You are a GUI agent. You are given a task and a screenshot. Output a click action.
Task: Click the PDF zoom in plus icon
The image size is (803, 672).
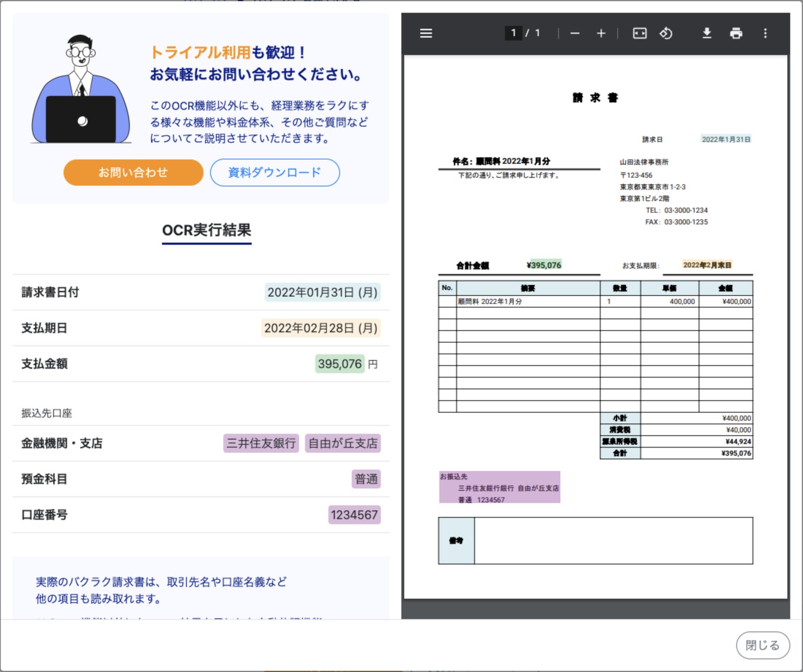click(x=601, y=33)
